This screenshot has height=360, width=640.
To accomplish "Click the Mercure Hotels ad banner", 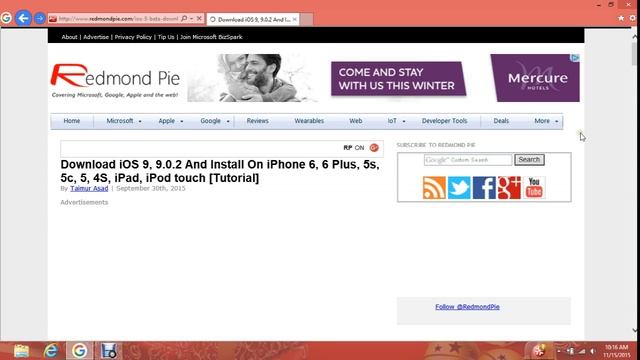I will point(535,78).
